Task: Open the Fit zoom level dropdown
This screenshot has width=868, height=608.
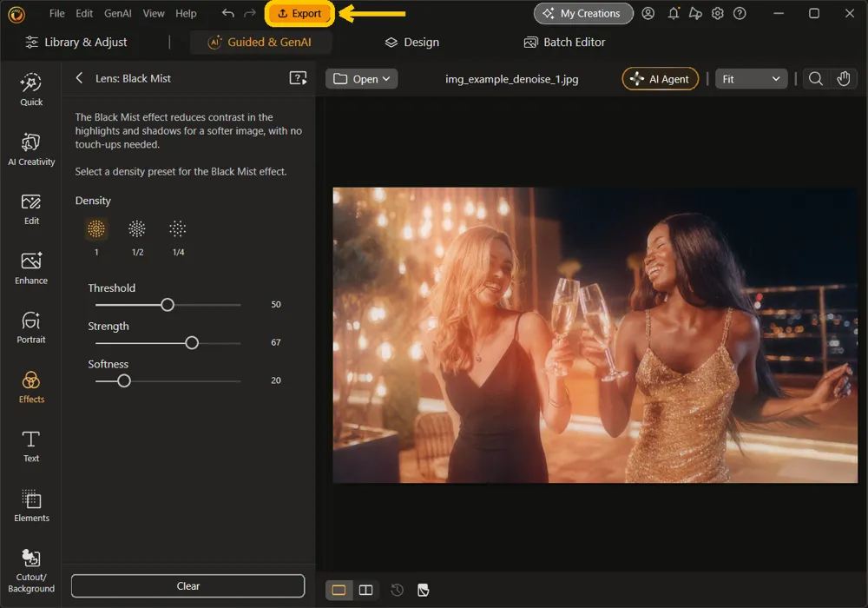Action: pyautogui.click(x=751, y=79)
